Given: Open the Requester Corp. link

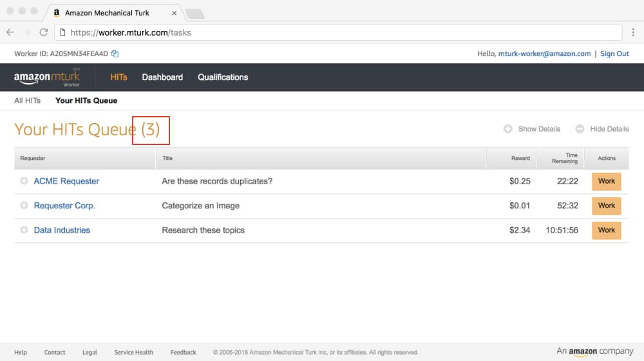Looking at the screenshot, I should point(64,206).
